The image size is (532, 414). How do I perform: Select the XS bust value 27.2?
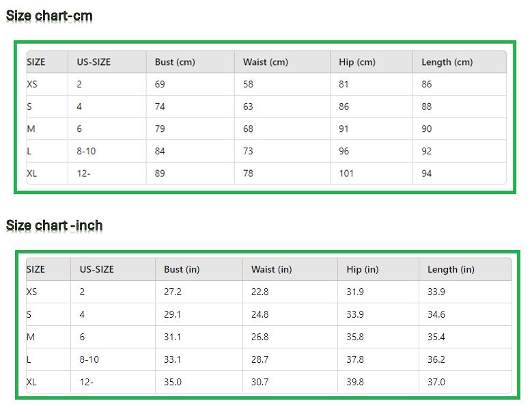tap(173, 292)
